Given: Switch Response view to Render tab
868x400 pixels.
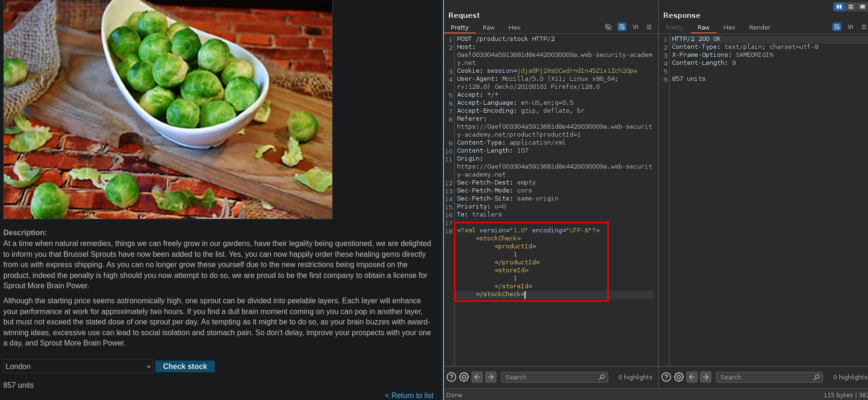Looking at the screenshot, I should tap(759, 28).
